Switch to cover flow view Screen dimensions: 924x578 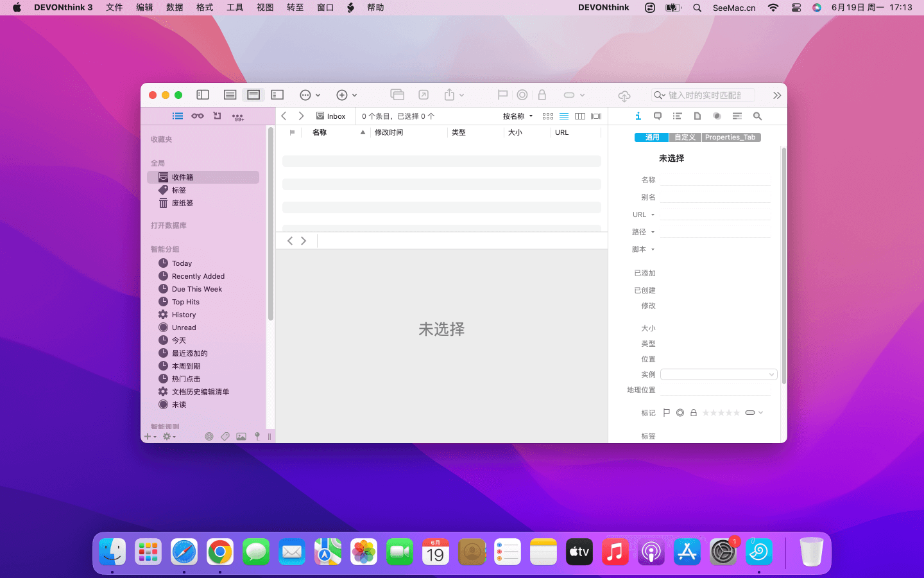[597, 116]
